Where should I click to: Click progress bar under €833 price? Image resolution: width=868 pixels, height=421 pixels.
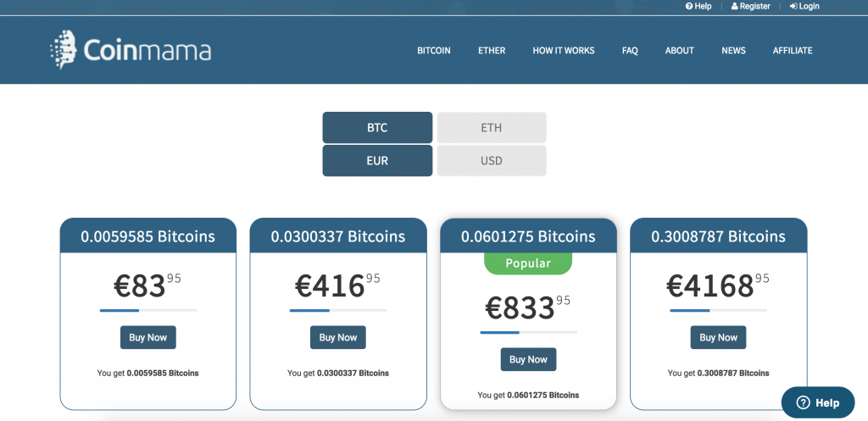coord(528,333)
